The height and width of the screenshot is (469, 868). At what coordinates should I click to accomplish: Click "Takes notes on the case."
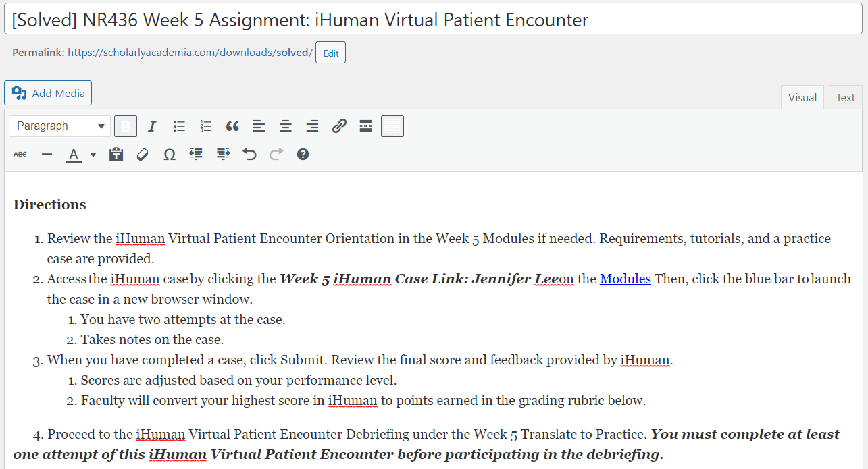152,339
